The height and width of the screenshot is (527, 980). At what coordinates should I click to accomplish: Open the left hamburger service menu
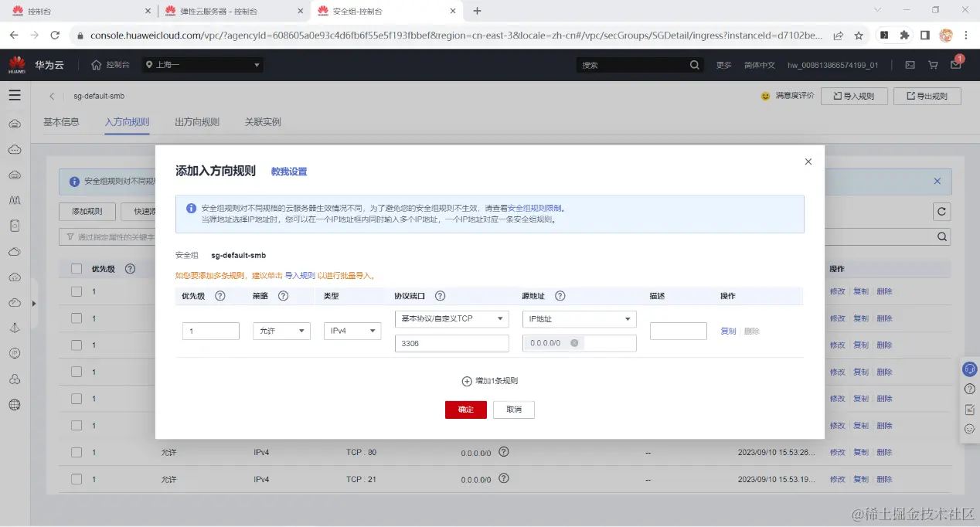(15, 95)
